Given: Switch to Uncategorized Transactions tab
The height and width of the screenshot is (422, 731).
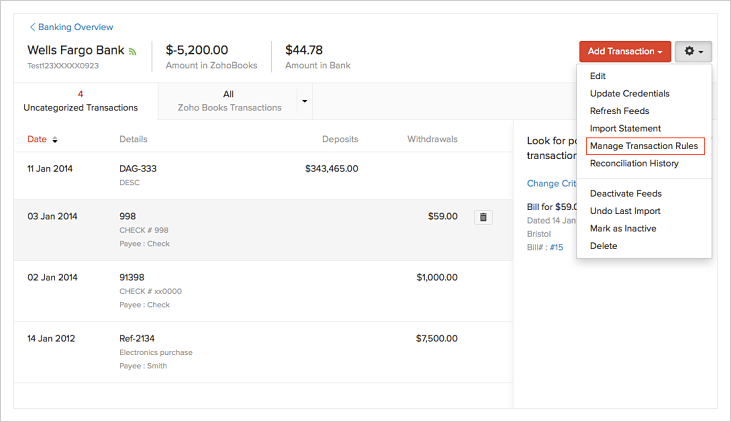Looking at the screenshot, I should 80,101.
